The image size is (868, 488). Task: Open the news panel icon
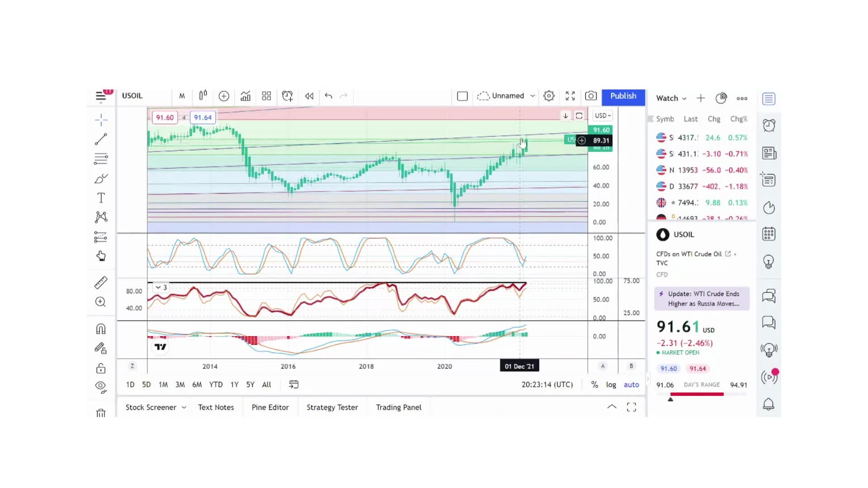click(x=769, y=154)
